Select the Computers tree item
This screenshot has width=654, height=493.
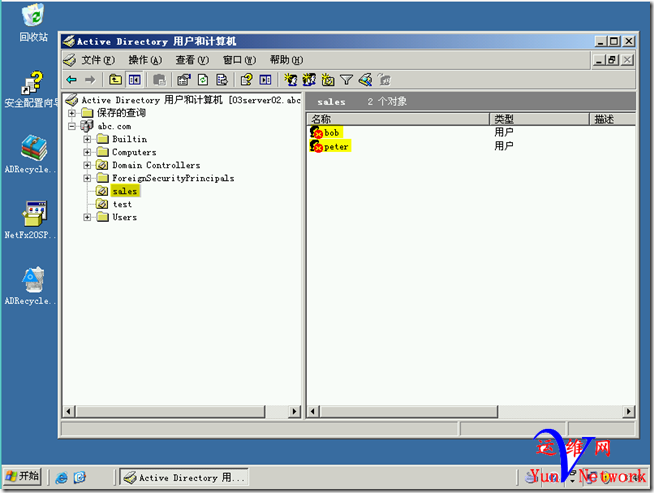tap(134, 152)
